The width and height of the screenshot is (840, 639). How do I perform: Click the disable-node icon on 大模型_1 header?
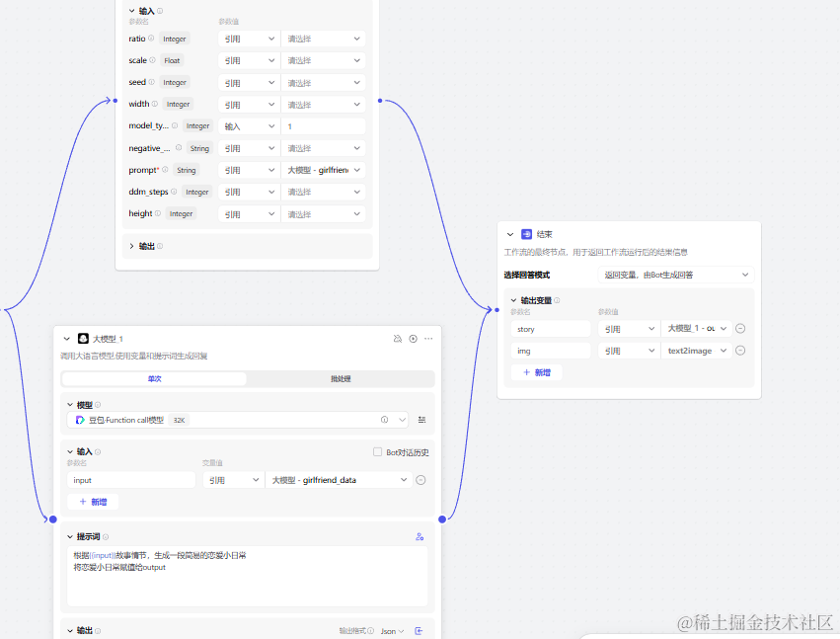398,339
